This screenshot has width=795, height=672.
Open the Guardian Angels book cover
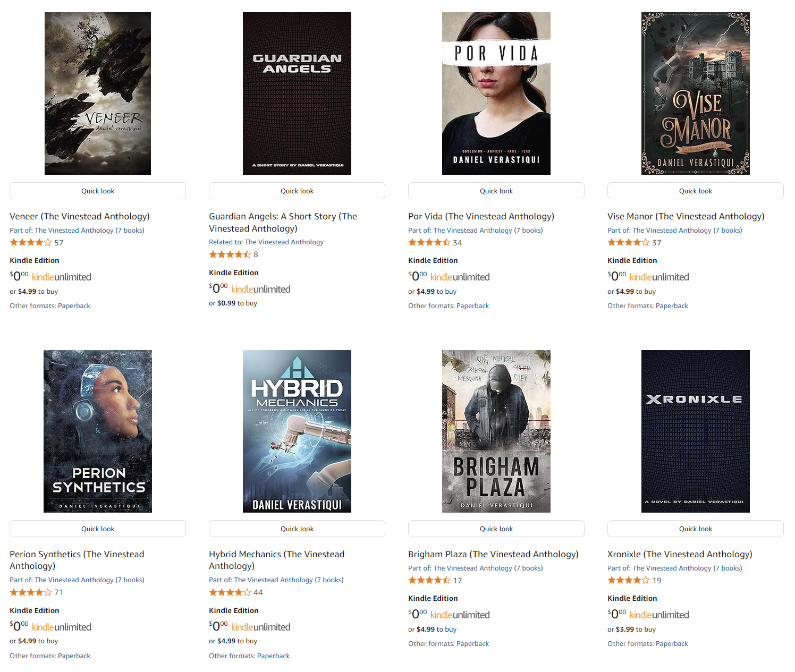point(297,93)
